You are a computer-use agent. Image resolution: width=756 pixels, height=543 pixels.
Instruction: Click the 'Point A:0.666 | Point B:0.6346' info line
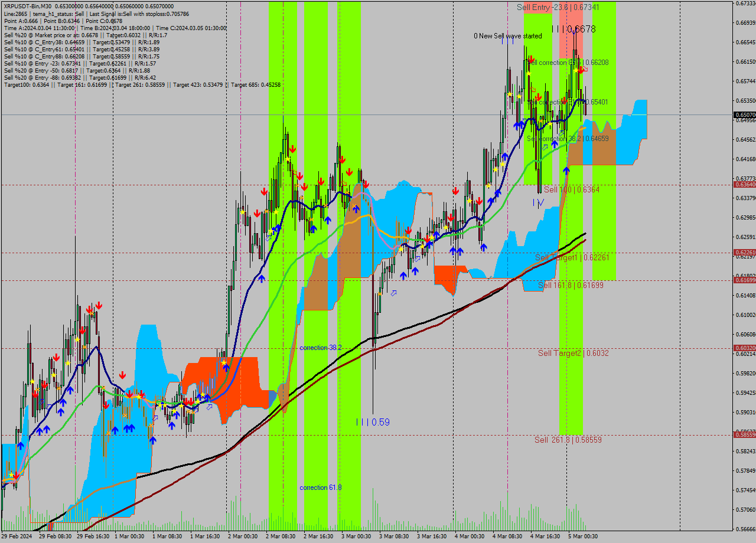[63, 21]
